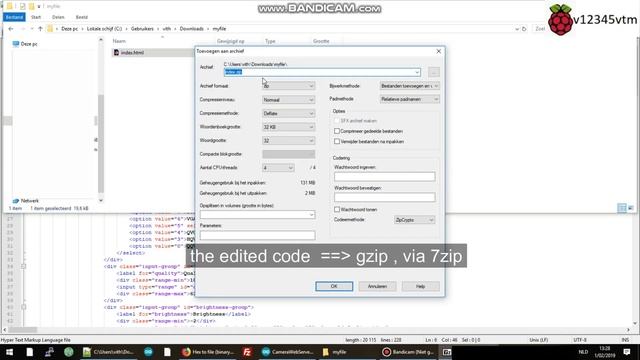Open the Compressiemethode dropdown
The width and height of the screenshot is (640, 360).
point(288,113)
